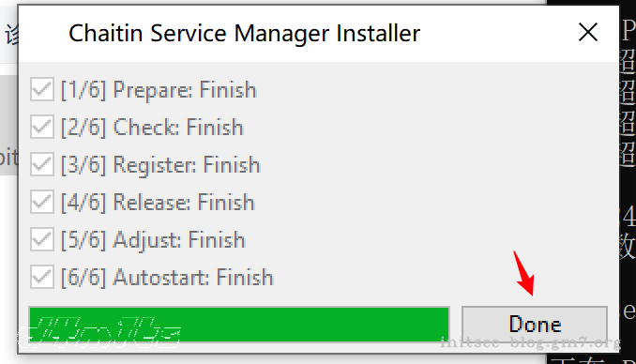
Task: Click the red arrow pointing at Done
Action: (523, 274)
